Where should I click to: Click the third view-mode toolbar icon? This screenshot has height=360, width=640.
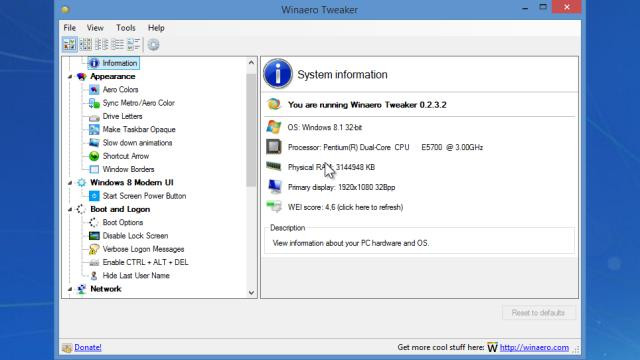[x=101, y=44]
